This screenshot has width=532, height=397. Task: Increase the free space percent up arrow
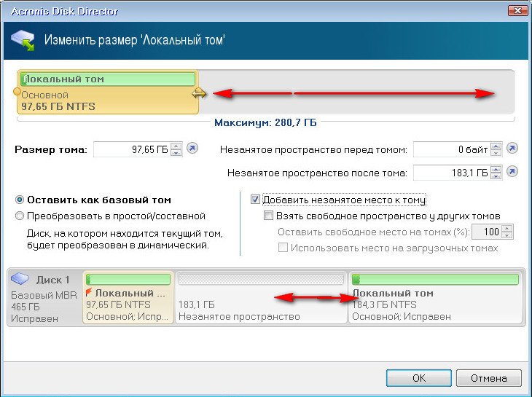(x=507, y=229)
